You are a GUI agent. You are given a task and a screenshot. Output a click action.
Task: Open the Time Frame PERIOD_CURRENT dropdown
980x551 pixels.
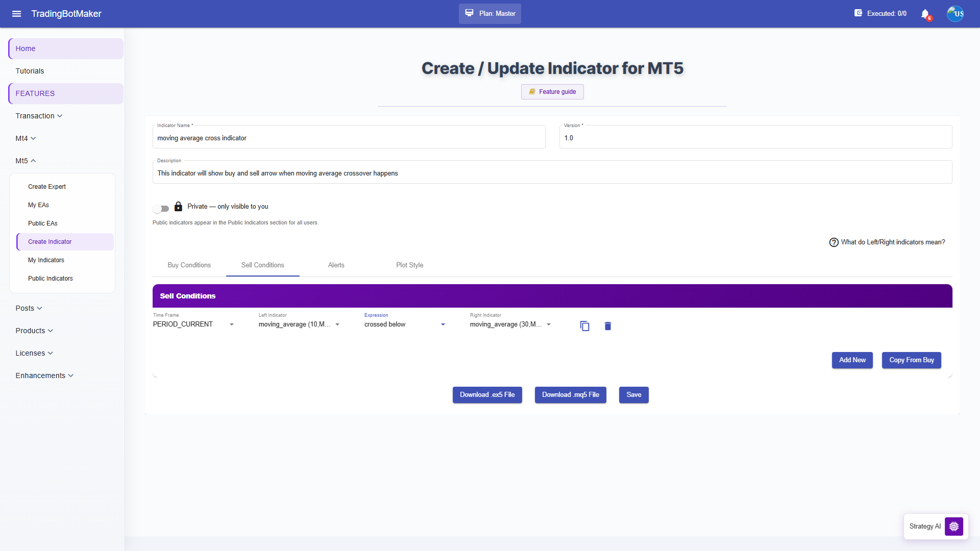click(x=193, y=324)
